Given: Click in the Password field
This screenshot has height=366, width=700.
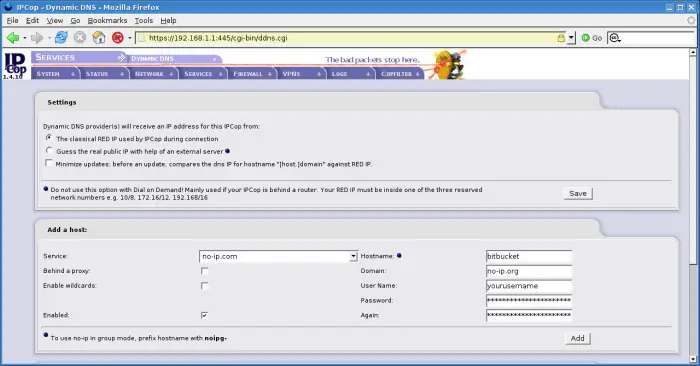Looking at the screenshot, I should (x=529, y=300).
